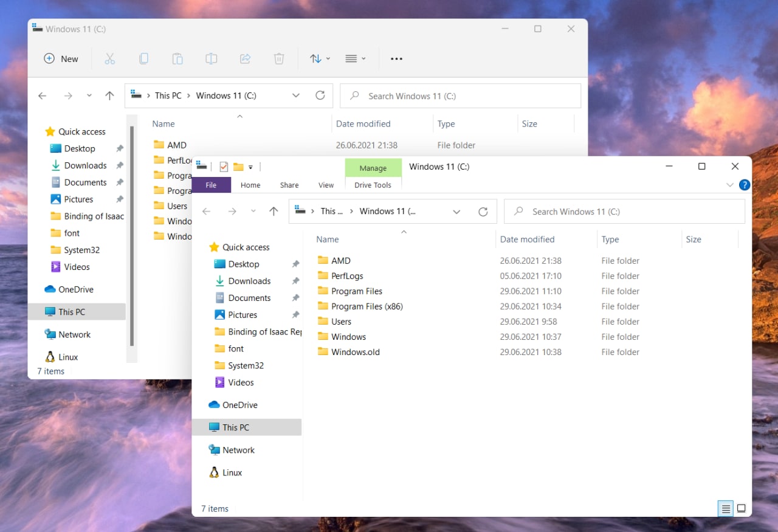Open recent locations dropdown in back window
The width and height of the screenshot is (778, 532).
coord(89,95)
